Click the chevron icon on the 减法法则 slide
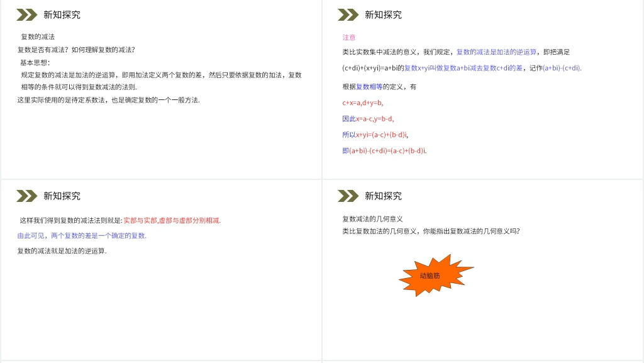The image size is (644, 363). click(x=26, y=196)
